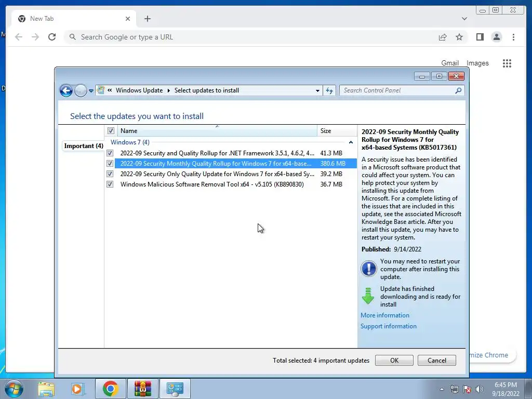Screen dimensions: 532x399
Task: Click the volume speaker tray icon
Action: coord(480,389)
